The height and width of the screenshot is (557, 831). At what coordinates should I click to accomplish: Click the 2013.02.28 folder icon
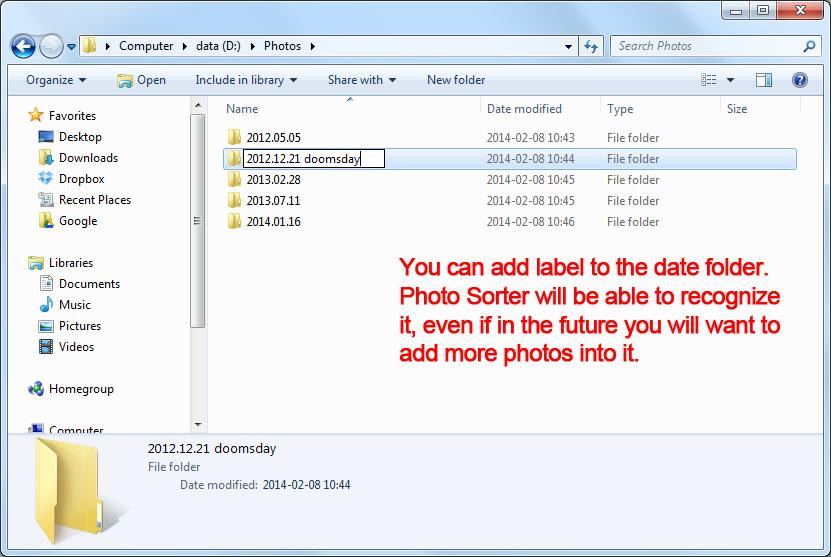(234, 179)
